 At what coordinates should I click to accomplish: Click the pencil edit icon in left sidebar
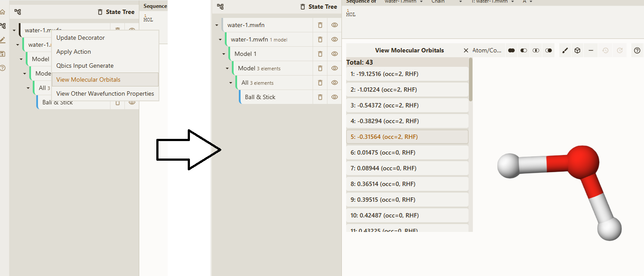click(3, 40)
